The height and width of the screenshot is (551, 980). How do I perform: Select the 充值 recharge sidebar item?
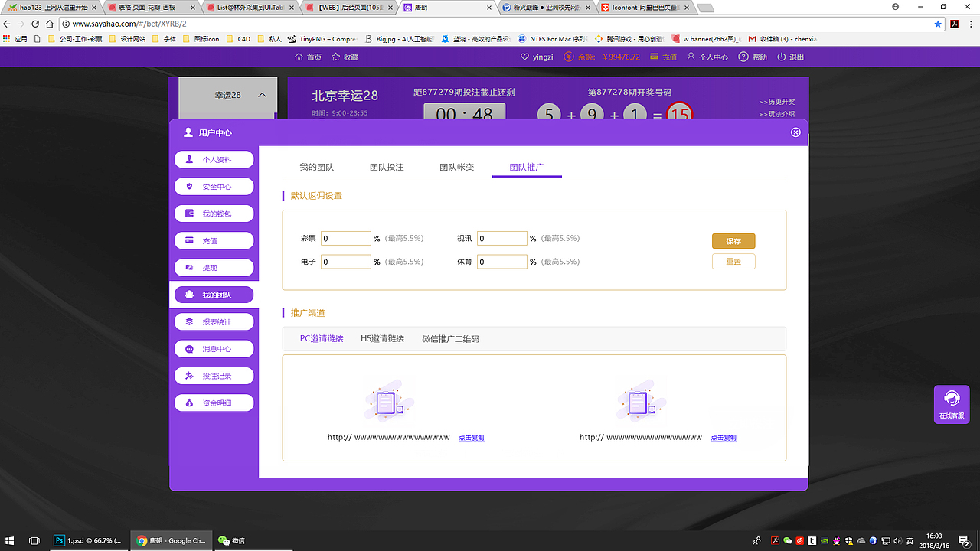(x=214, y=240)
